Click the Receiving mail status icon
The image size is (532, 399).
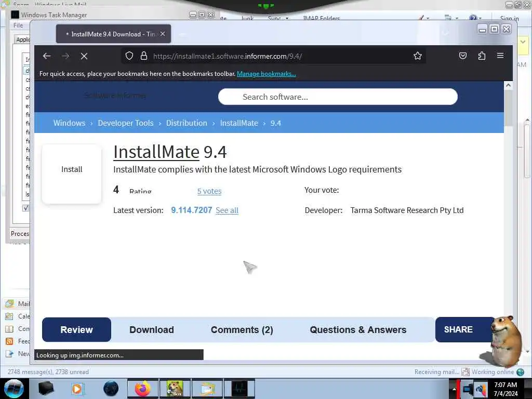click(465, 372)
